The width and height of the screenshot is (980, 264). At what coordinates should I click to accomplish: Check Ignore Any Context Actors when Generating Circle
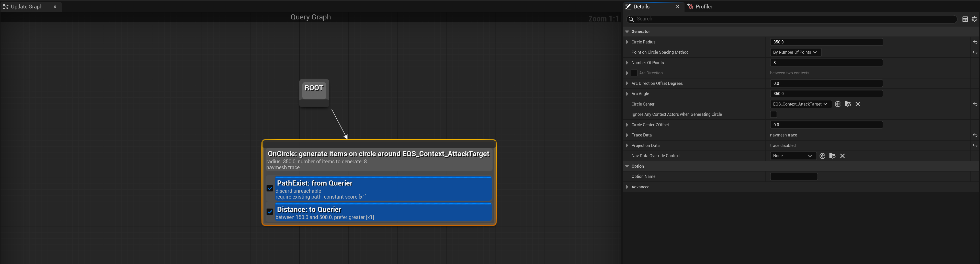pos(773,114)
